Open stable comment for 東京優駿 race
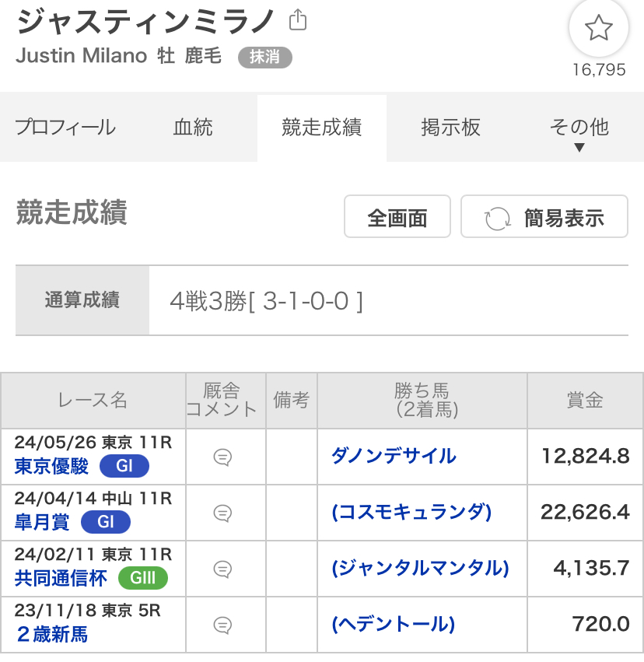 223,457
